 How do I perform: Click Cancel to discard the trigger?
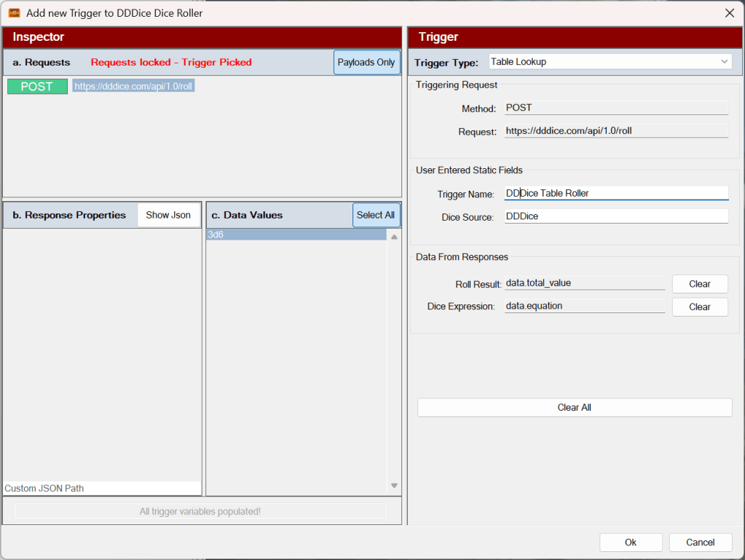pyautogui.click(x=700, y=543)
